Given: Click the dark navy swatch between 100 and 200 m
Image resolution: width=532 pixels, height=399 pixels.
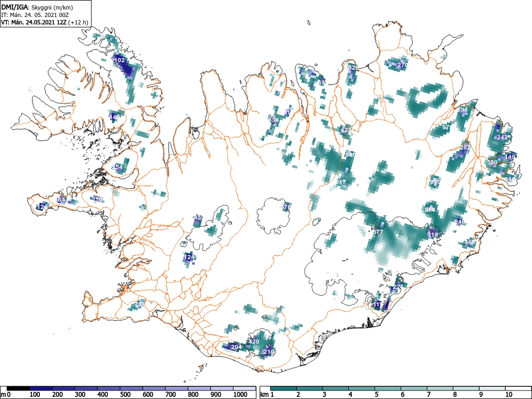Looking at the screenshot, I should click(41, 388).
